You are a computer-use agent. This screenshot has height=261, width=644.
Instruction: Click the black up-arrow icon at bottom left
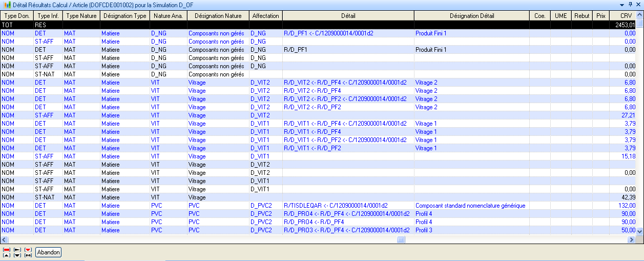[7, 255]
